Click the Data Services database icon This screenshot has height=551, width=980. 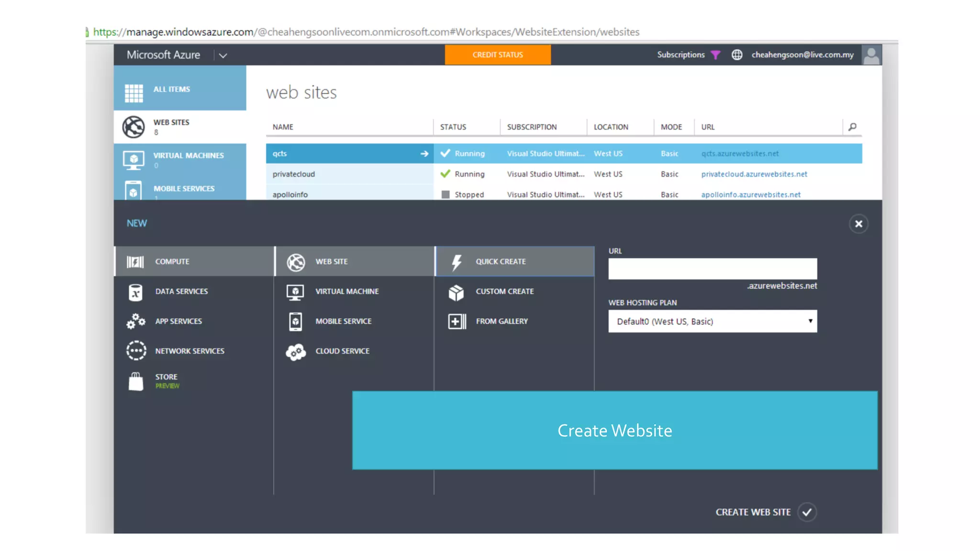click(135, 292)
